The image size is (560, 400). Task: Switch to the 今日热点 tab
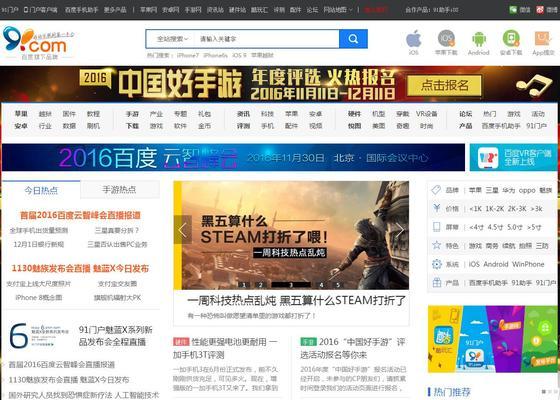click(x=41, y=190)
